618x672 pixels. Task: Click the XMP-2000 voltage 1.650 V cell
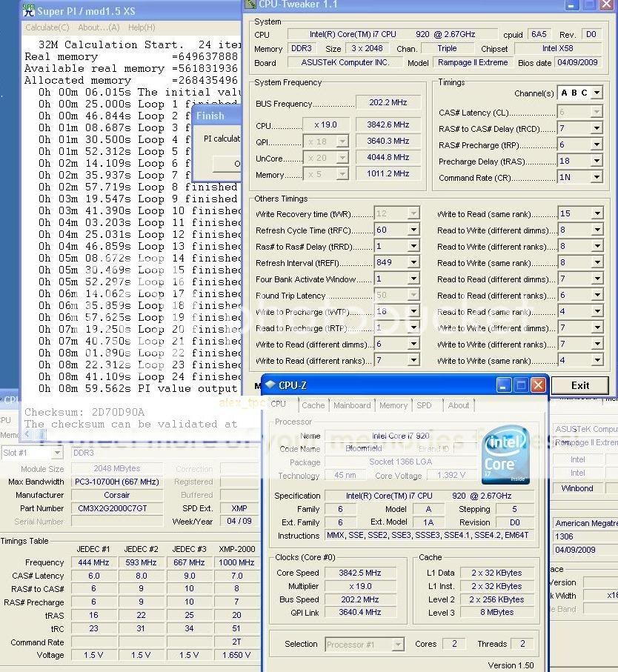tap(236, 655)
